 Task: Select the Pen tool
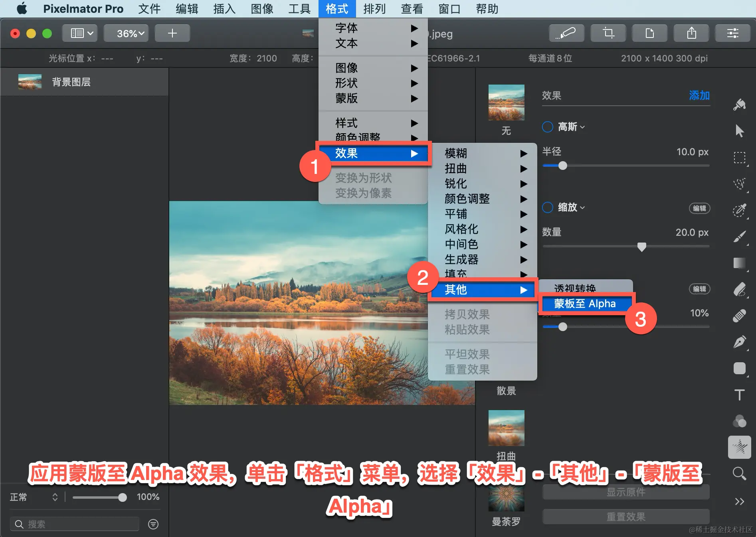739,342
